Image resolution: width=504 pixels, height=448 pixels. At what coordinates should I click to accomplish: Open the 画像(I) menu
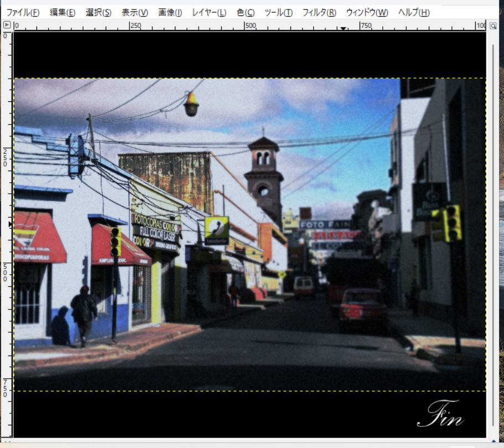coord(170,13)
